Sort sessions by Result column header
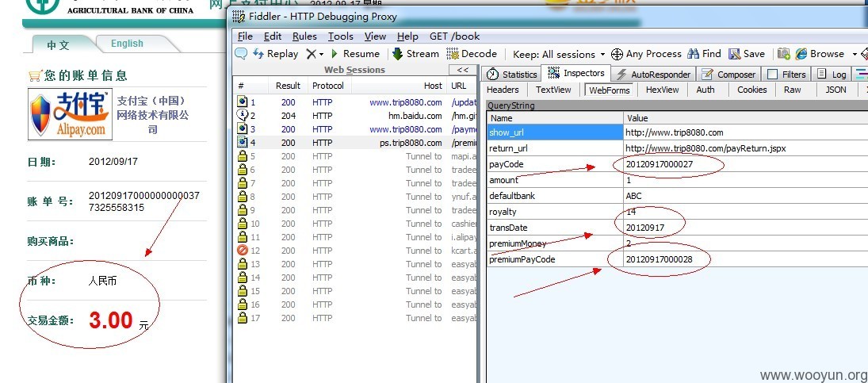This screenshot has height=383, width=868. (x=288, y=86)
